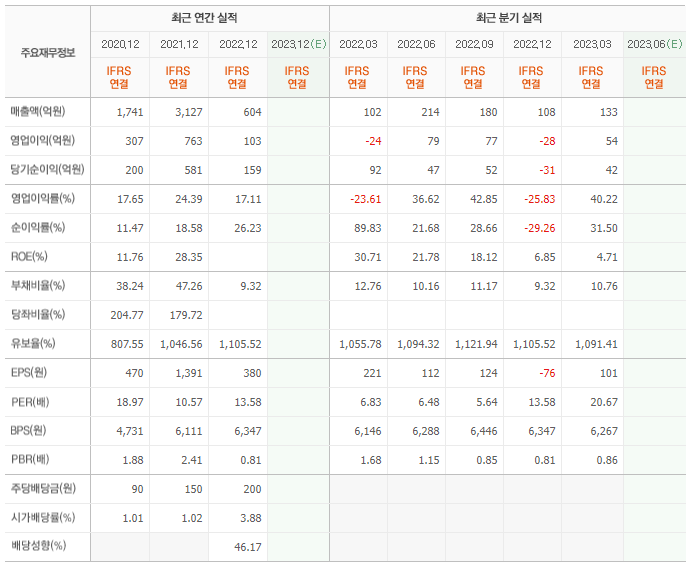
Task: Select quarterly column header 2023.03
Action: (x=592, y=44)
